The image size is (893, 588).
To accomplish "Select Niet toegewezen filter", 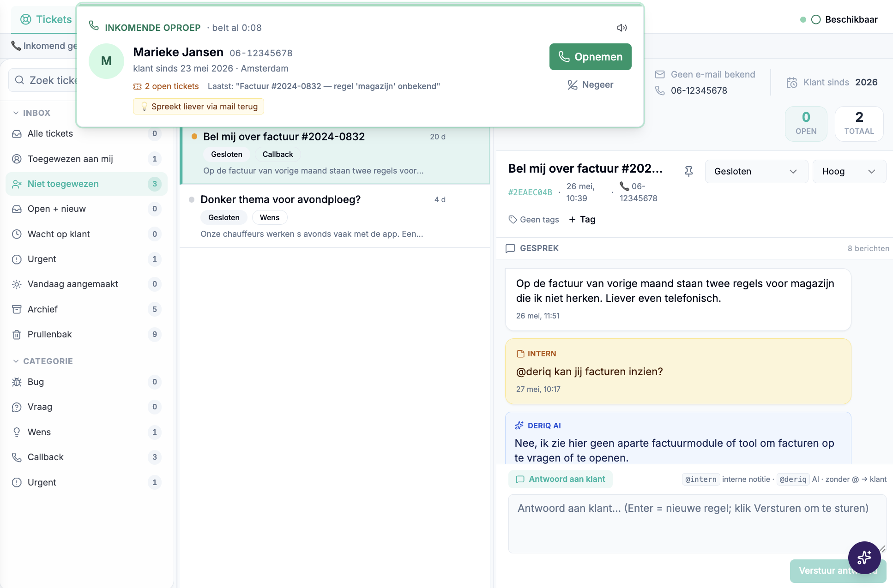I will point(86,184).
